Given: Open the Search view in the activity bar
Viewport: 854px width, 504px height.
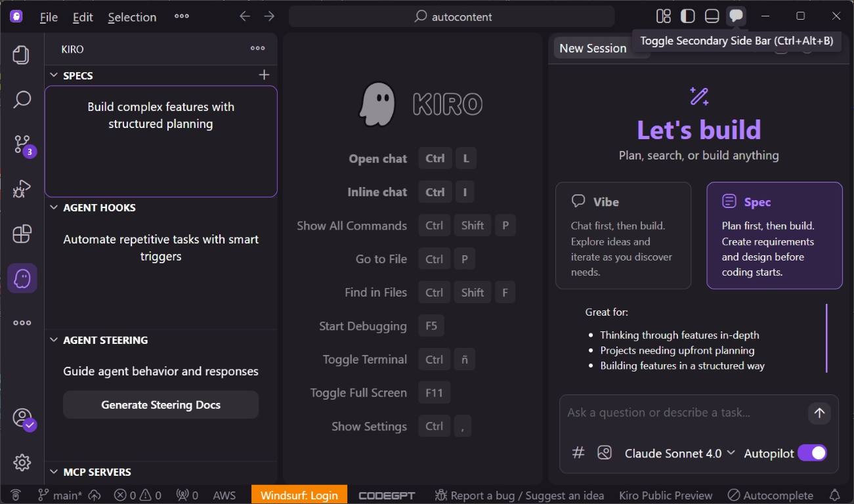Looking at the screenshot, I should point(22,100).
